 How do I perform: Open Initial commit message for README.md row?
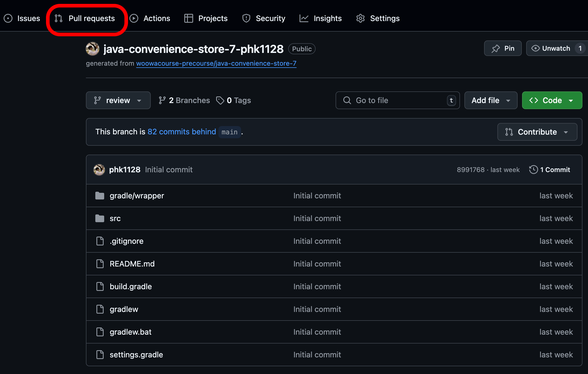[x=317, y=264]
